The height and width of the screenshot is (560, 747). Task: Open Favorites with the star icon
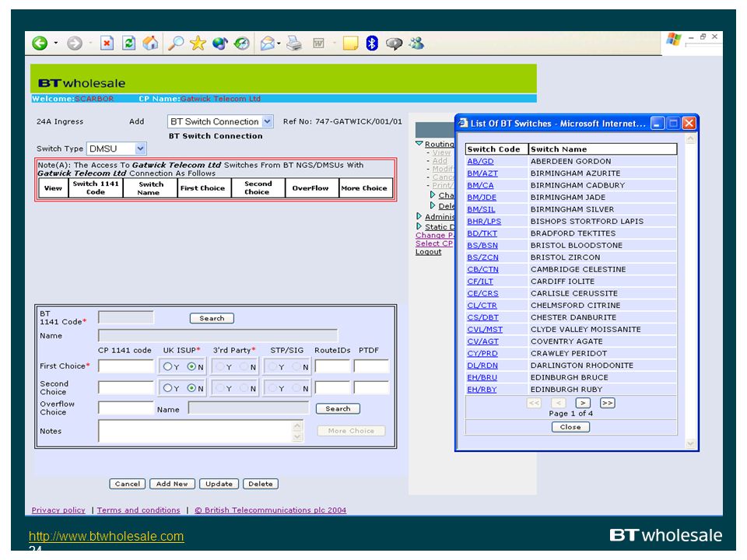pyautogui.click(x=198, y=44)
